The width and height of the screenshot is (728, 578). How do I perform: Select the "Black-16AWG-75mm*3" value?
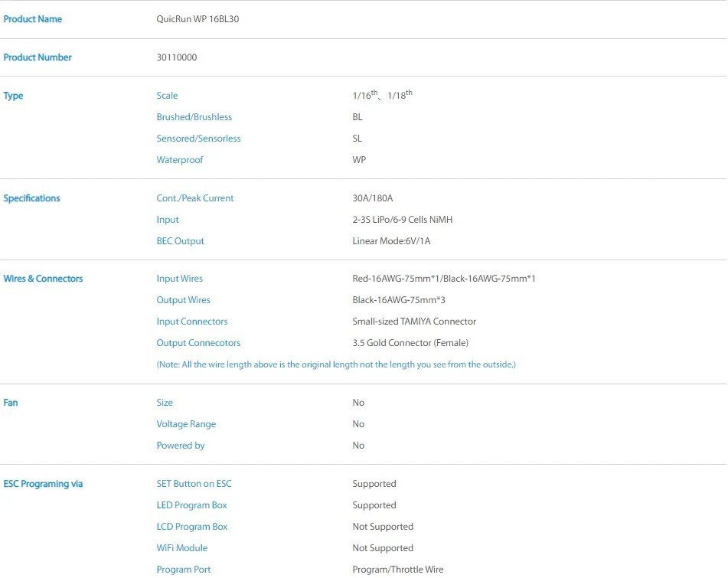[399, 300]
